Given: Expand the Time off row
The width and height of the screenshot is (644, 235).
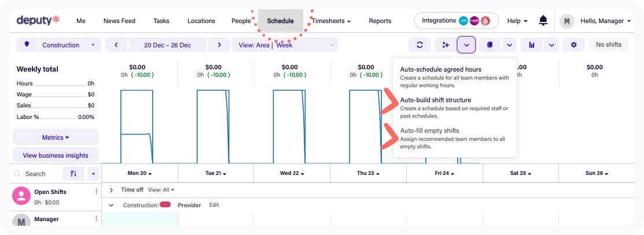Looking at the screenshot, I should [x=112, y=190].
